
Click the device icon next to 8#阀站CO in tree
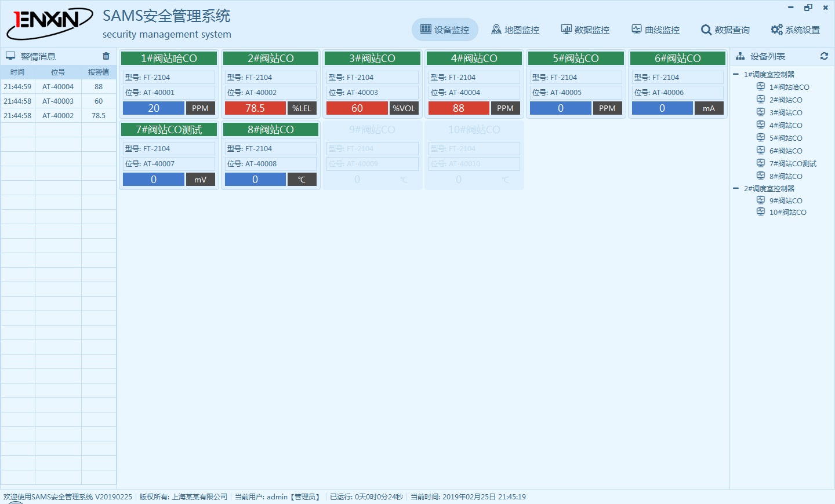(x=761, y=176)
